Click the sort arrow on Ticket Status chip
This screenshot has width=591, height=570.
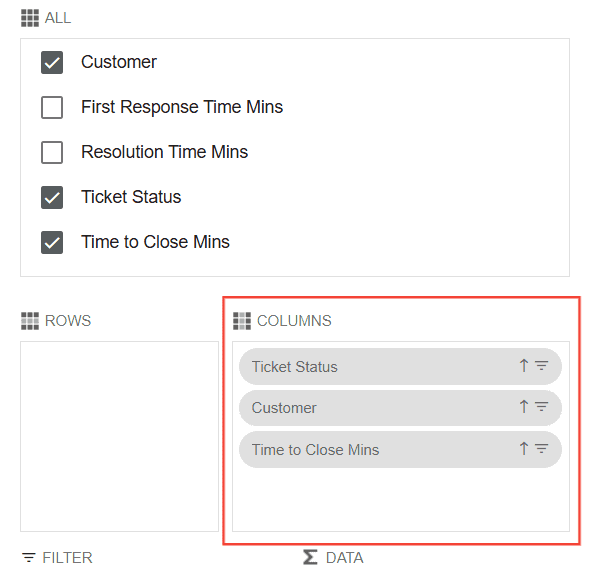(524, 366)
